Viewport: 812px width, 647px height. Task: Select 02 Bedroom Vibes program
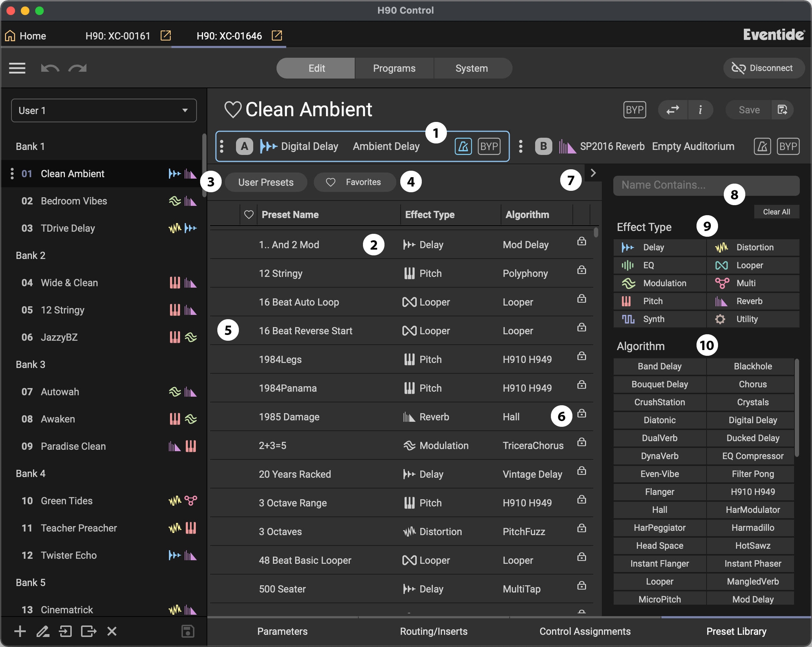point(104,201)
